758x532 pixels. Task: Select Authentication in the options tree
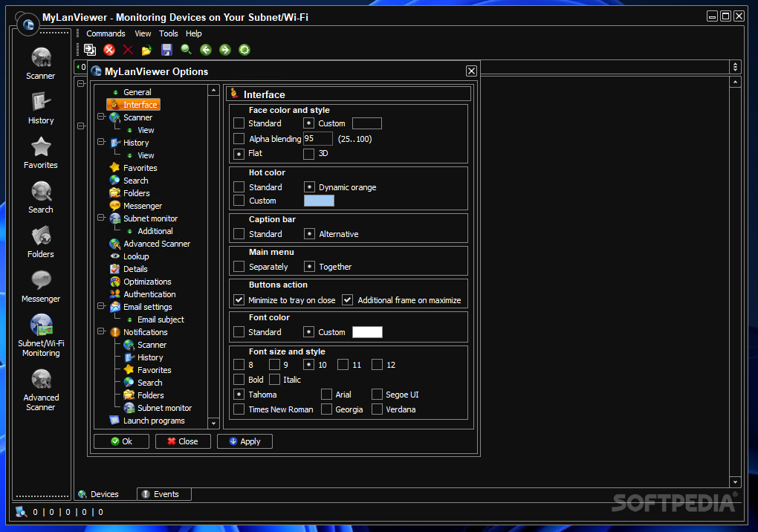(149, 294)
